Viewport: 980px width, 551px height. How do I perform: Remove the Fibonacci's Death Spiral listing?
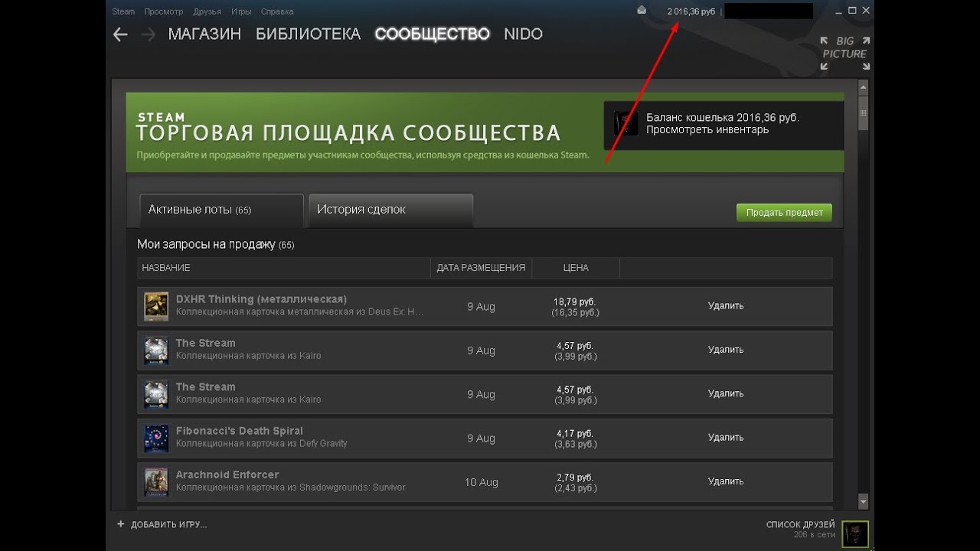point(726,438)
